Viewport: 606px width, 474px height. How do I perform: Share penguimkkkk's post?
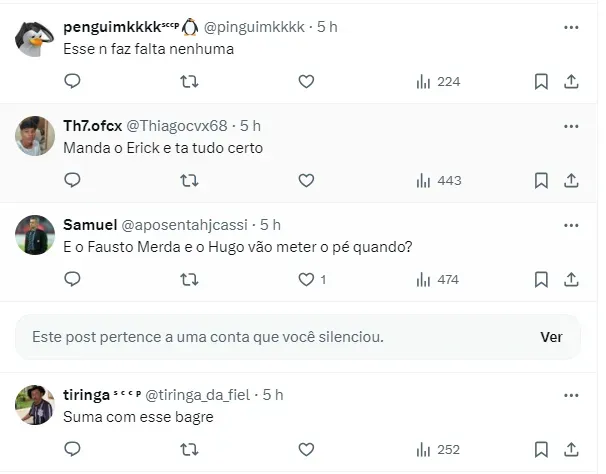point(571,81)
